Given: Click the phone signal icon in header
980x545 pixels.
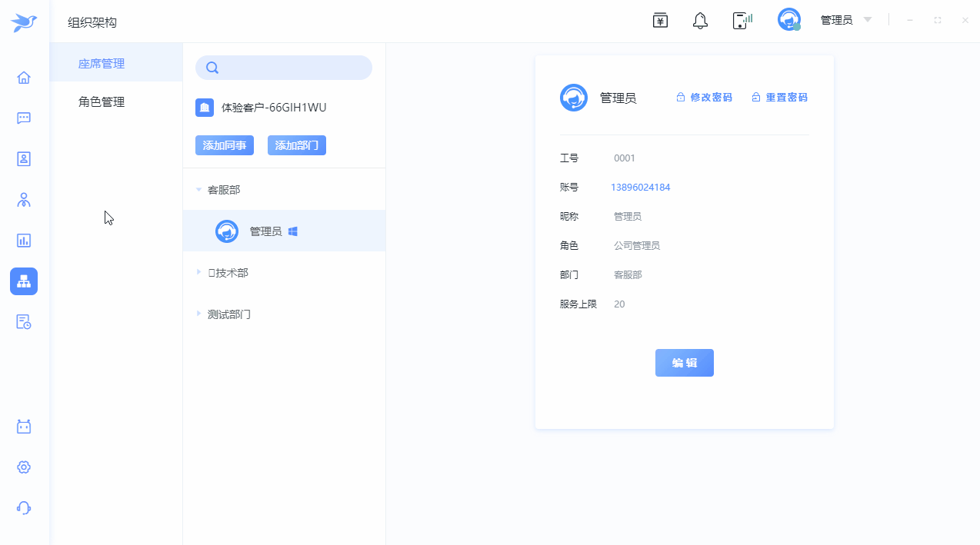Looking at the screenshot, I should [x=742, y=21].
